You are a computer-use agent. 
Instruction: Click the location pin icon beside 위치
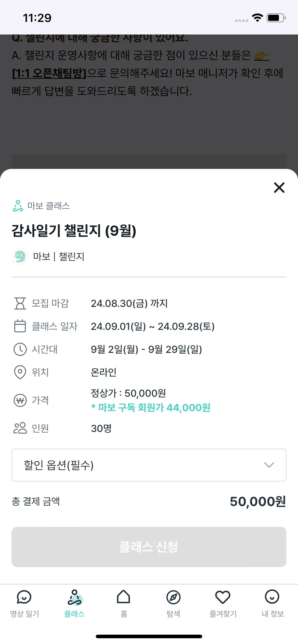coord(20,372)
